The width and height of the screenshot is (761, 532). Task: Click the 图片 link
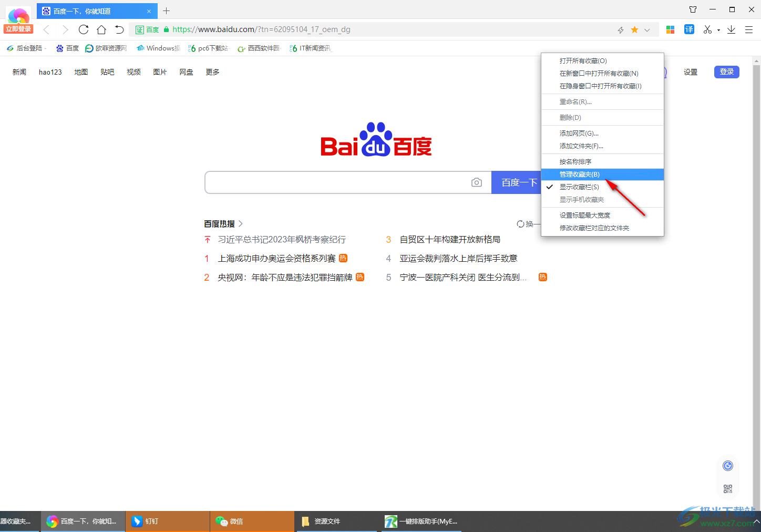[160, 72]
